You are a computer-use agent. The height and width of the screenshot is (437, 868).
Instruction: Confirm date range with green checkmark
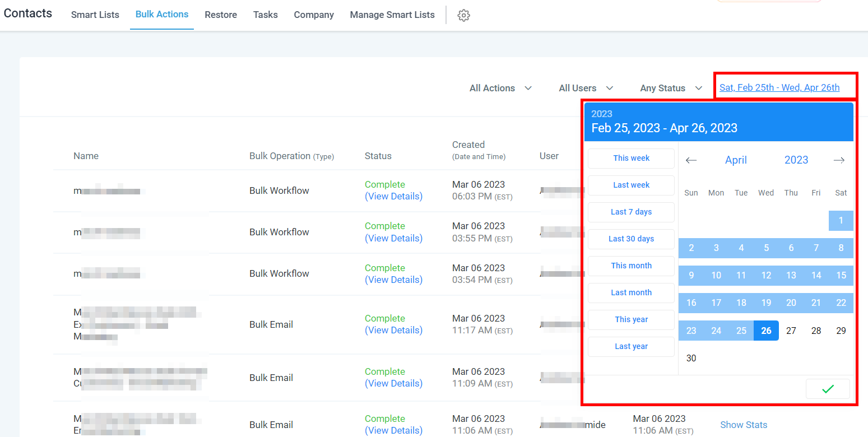(828, 389)
